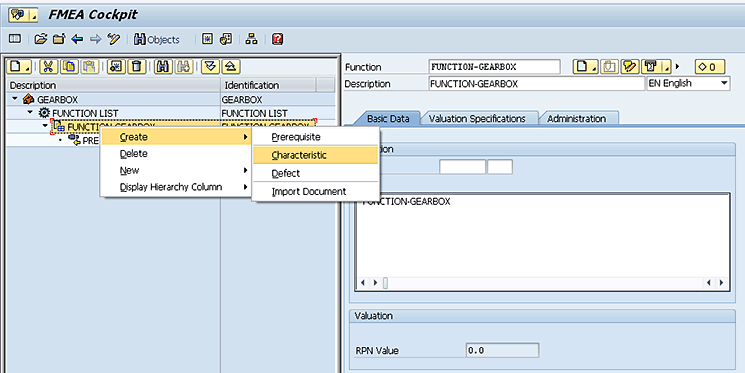Click the wider blank input field in the Basic Data tab

pos(462,167)
